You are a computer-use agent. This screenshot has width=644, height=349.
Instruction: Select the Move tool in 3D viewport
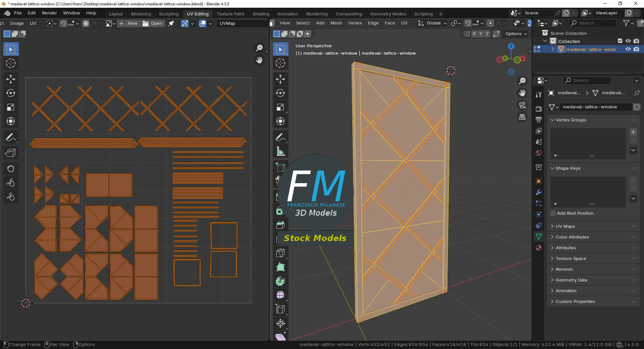coord(280,79)
